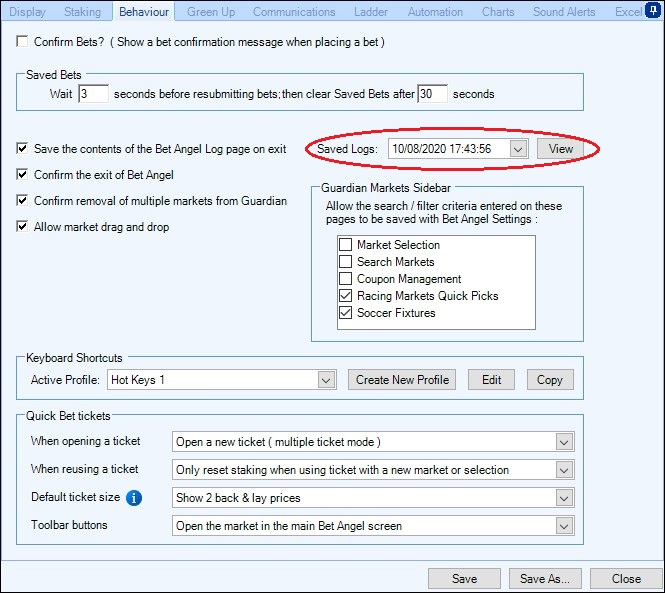Expand the Toolbar buttons dropdown
The image size is (665, 593).
point(564,526)
